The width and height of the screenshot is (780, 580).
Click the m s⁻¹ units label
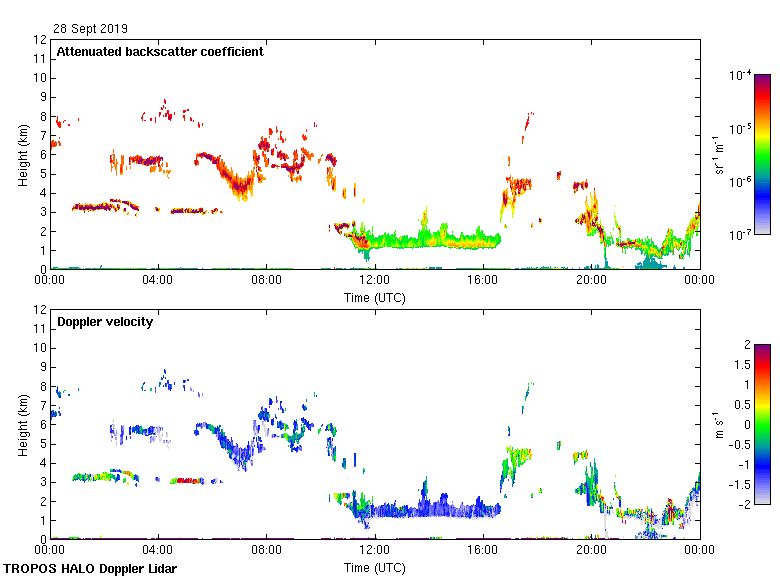coord(718,424)
